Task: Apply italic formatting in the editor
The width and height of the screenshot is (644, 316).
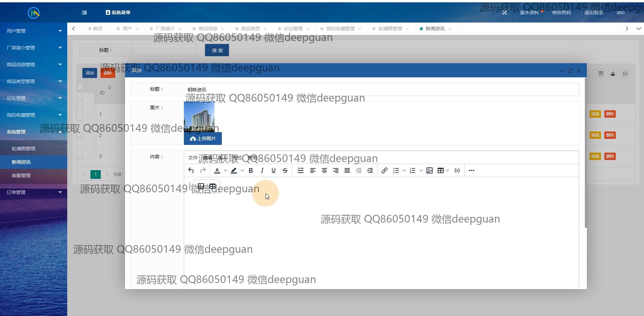Action: click(262, 170)
